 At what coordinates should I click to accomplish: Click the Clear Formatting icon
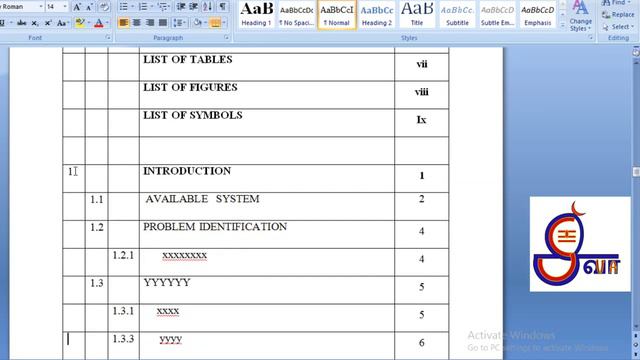pos(104,7)
